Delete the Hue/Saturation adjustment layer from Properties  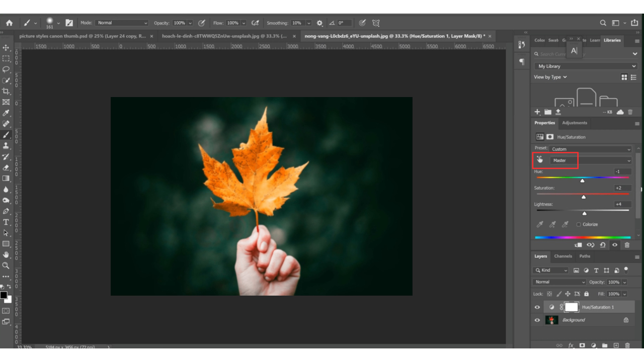click(x=627, y=245)
